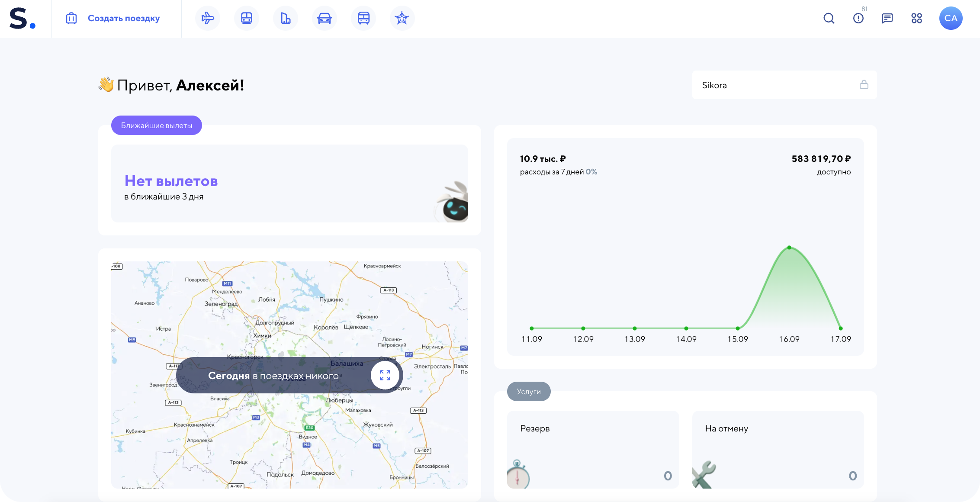980x502 pixels.
Task: Open the На отмену services card
Action: [x=778, y=449]
